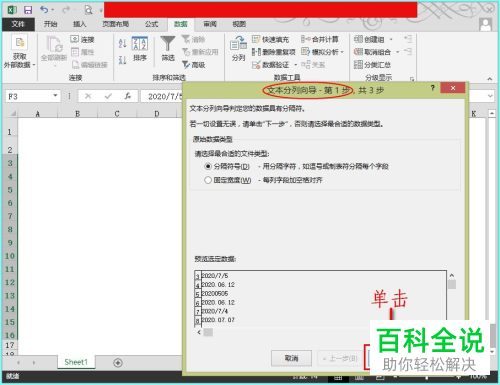Select row header 5
This screenshot has width=500, height=385.
click(10, 190)
